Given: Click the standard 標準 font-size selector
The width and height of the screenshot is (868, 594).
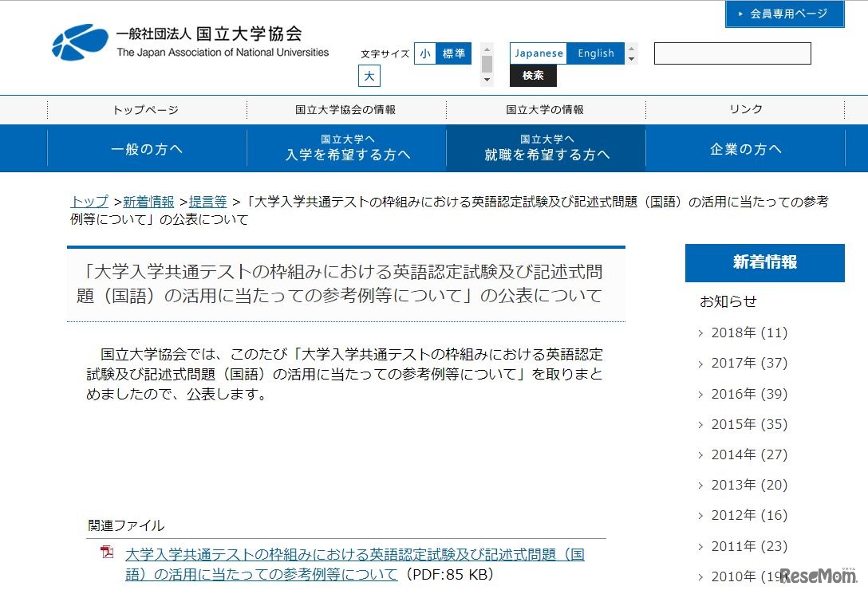Looking at the screenshot, I should click(x=453, y=53).
